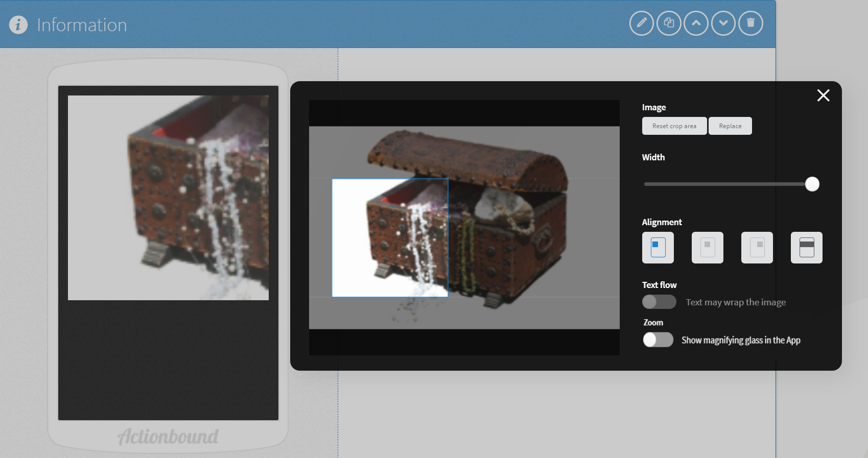This screenshot has width=868, height=458.
Task: Click the duplicate copy icon in header
Action: 669,23
